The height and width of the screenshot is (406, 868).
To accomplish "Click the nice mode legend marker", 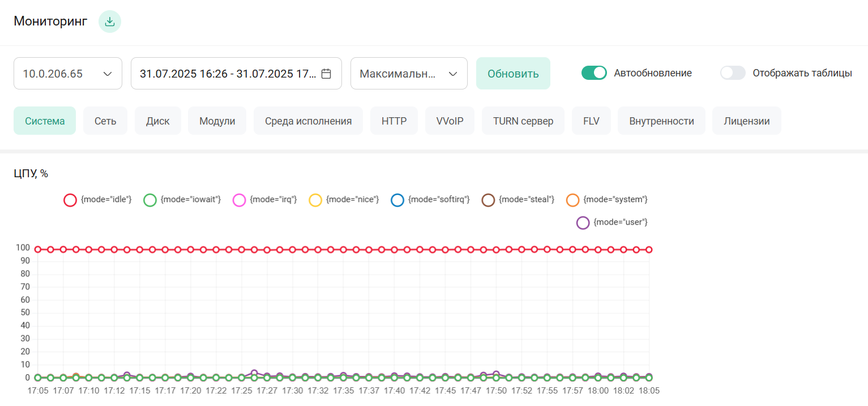I will [x=315, y=200].
